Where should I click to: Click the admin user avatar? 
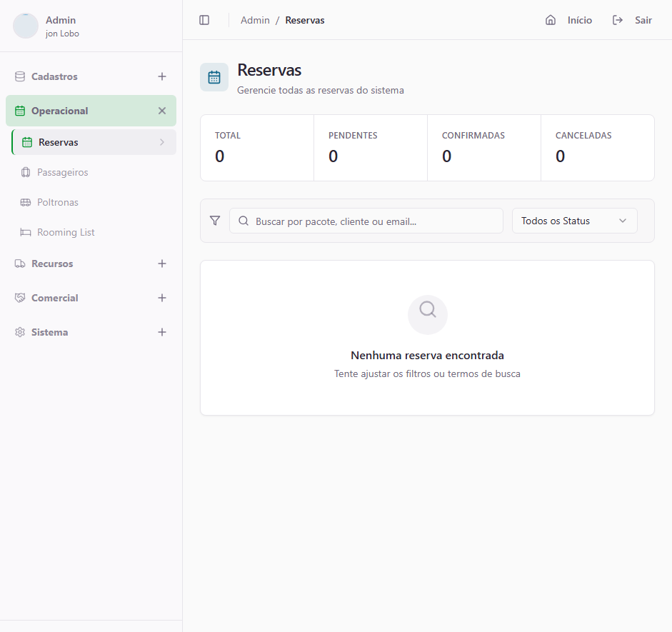pos(26,26)
